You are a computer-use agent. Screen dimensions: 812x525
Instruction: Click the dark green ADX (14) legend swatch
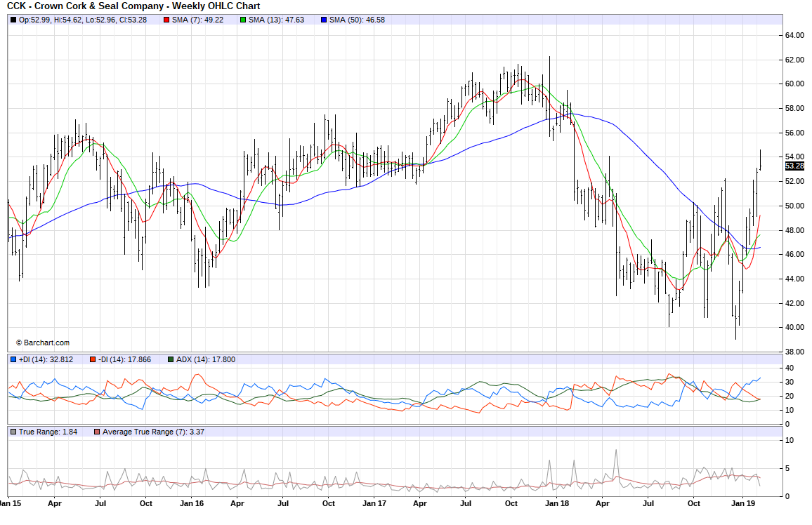tap(171, 359)
